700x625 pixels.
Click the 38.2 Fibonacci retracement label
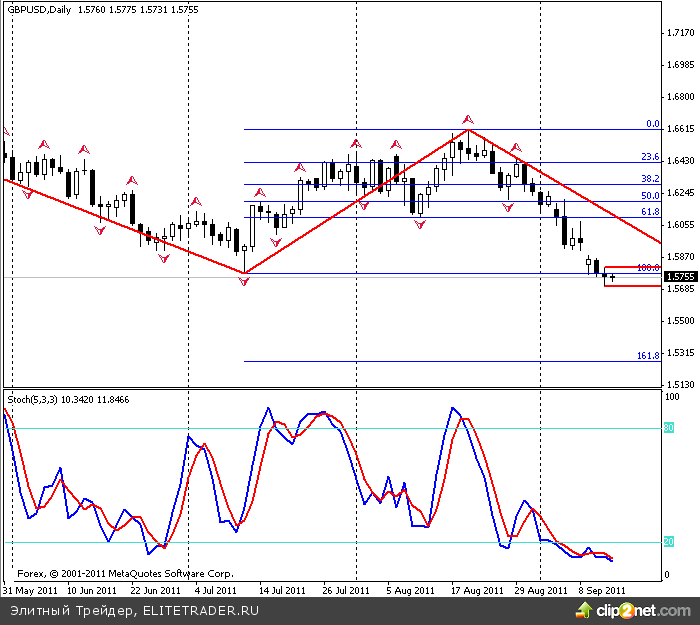point(650,178)
